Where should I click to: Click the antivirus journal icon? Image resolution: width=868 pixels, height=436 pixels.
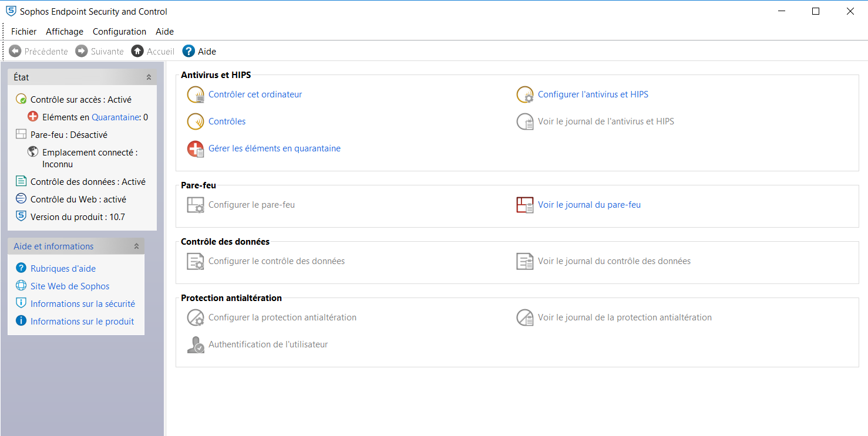pos(525,121)
